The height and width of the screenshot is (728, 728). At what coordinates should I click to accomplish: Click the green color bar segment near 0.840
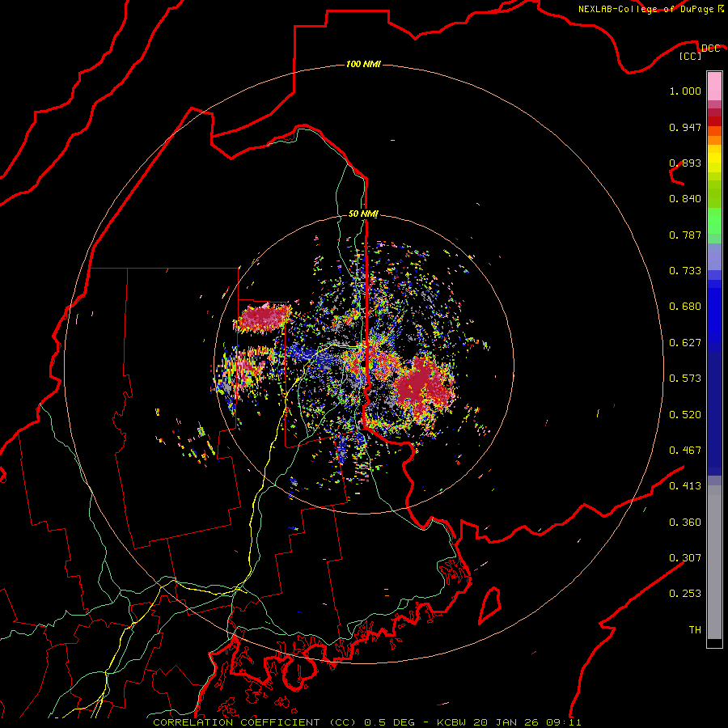(714, 194)
